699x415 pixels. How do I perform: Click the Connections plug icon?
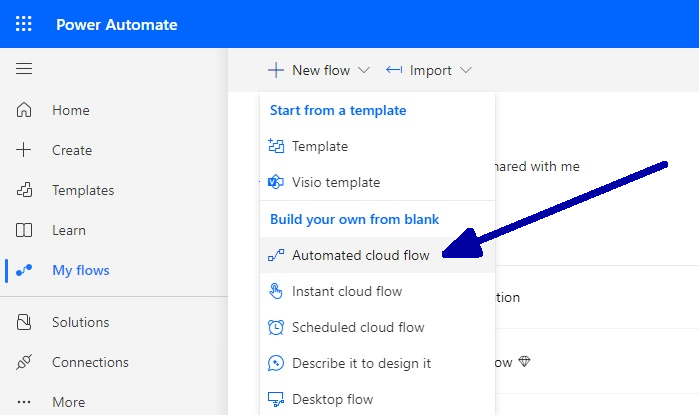(24, 362)
